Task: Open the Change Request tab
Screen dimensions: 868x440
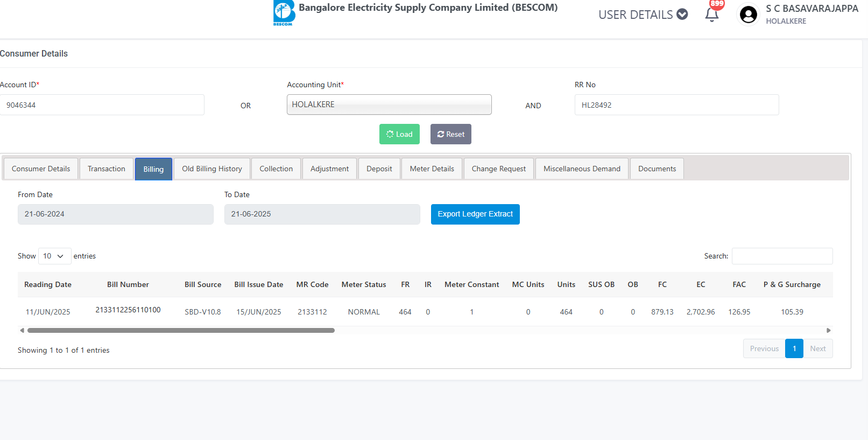Action: click(x=499, y=169)
